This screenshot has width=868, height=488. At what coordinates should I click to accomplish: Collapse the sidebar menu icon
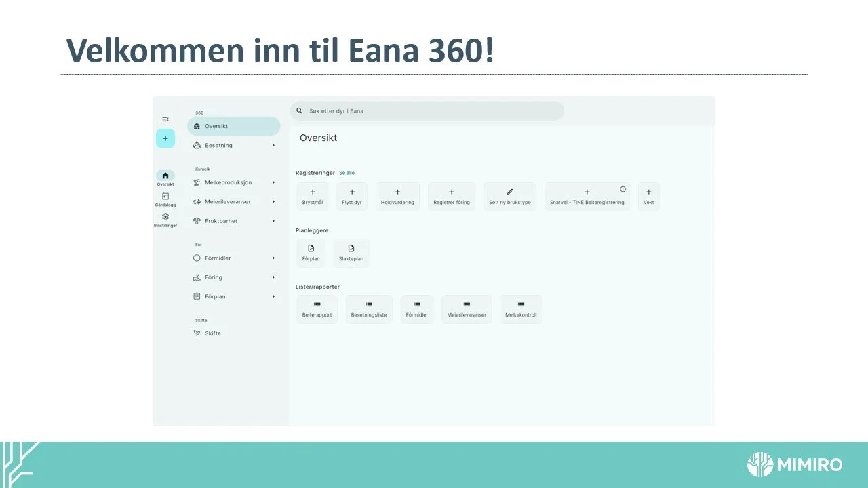pyautogui.click(x=165, y=119)
